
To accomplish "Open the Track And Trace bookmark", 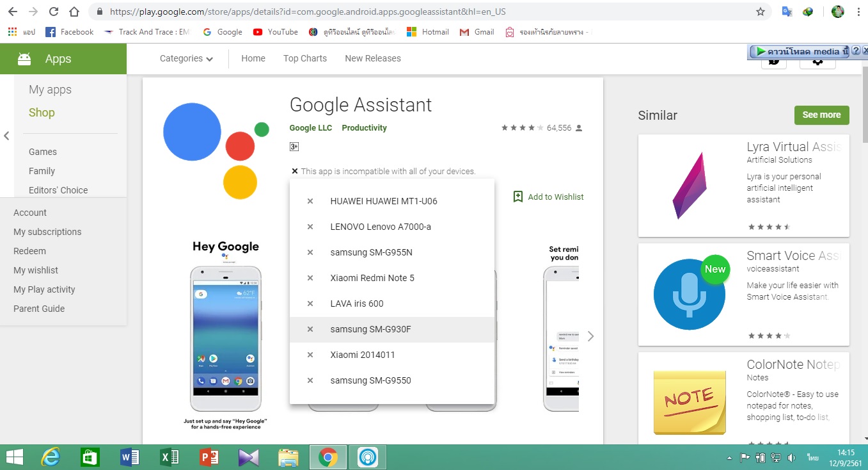I will (x=146, y=32).
